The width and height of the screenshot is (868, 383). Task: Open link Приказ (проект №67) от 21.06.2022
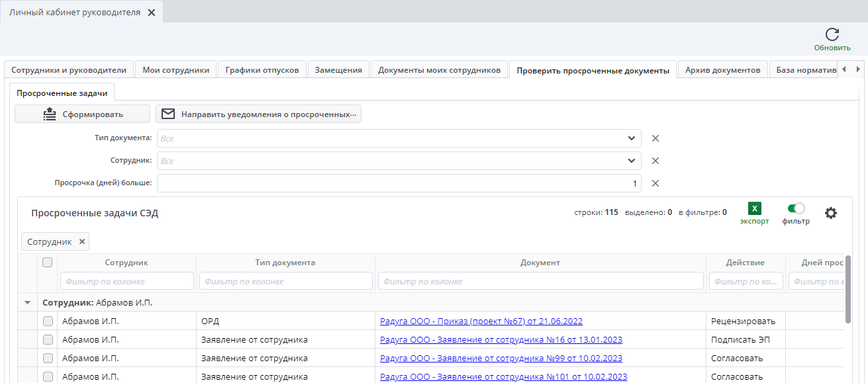[x=481, y=321]
